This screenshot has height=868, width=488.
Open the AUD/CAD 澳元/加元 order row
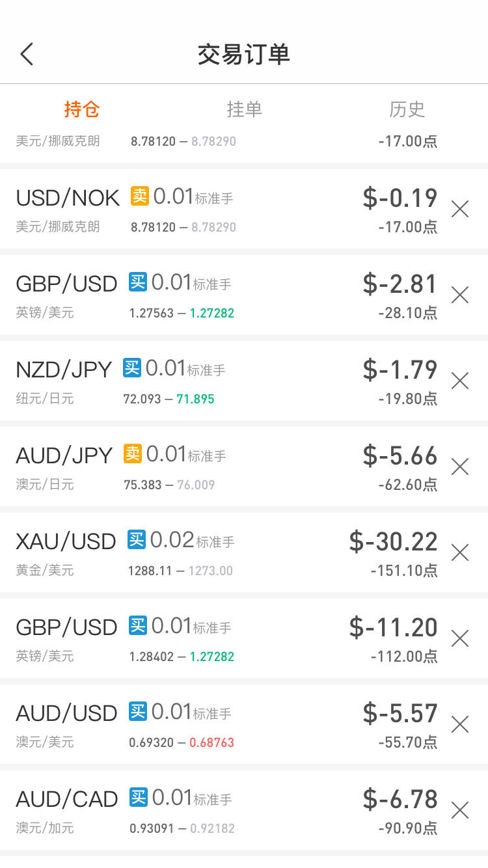point(244,810)
